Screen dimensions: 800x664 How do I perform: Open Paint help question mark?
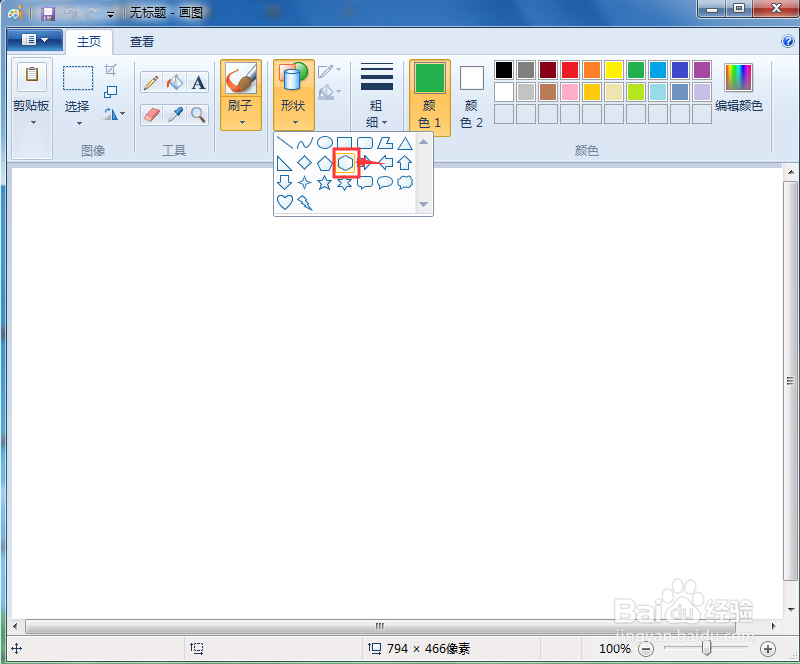point(787,41)
